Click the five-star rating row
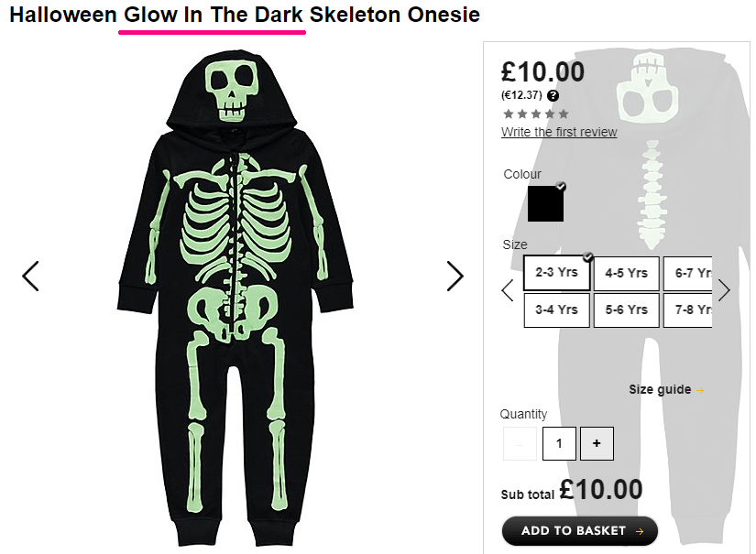 (x=536, y=114)
